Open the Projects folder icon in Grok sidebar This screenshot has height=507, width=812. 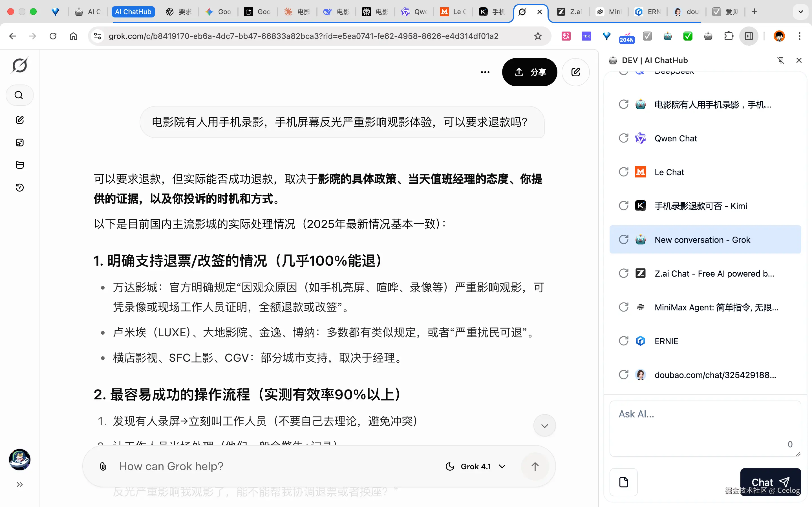19,165
